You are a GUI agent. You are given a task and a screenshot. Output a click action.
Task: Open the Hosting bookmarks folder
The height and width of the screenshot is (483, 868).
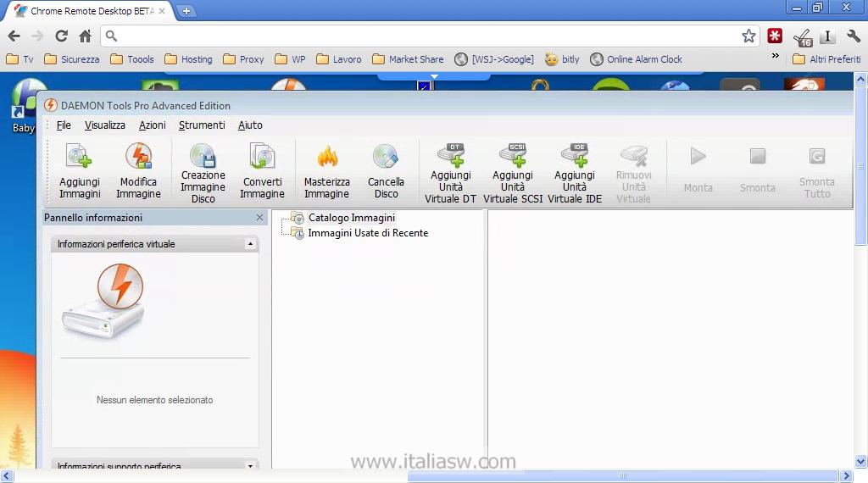coord(189,59)
